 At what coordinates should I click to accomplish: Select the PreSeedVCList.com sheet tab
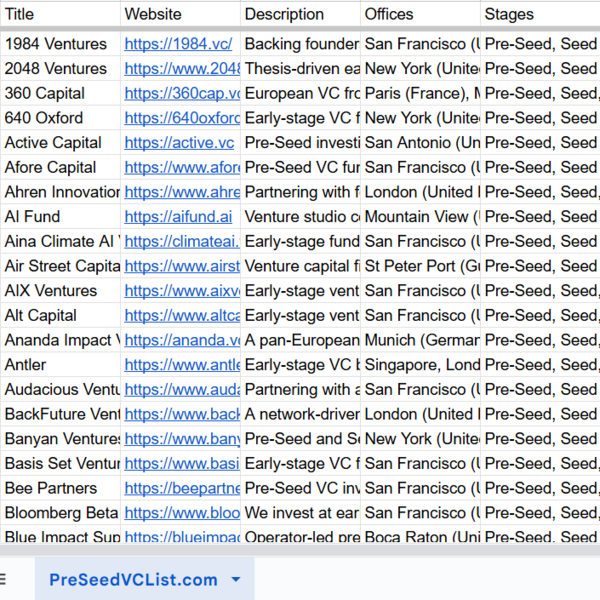144,579
